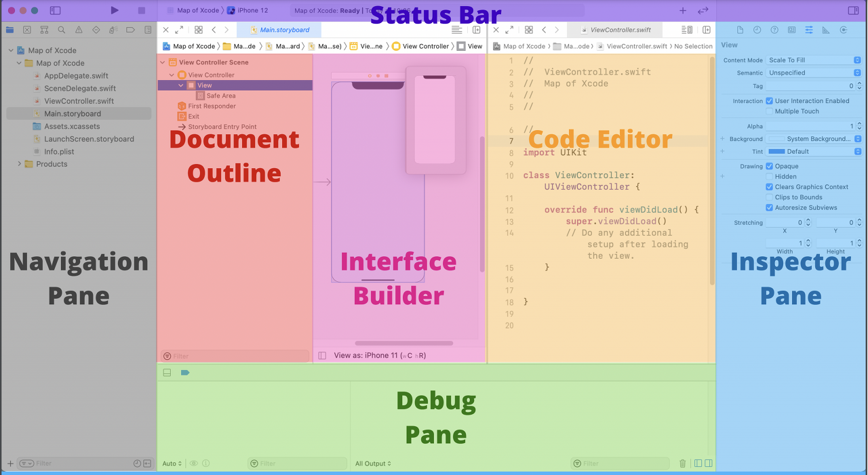Open the Find navigator magnifier
This screenshot has height=475, width=868.
tap(62, 30)
